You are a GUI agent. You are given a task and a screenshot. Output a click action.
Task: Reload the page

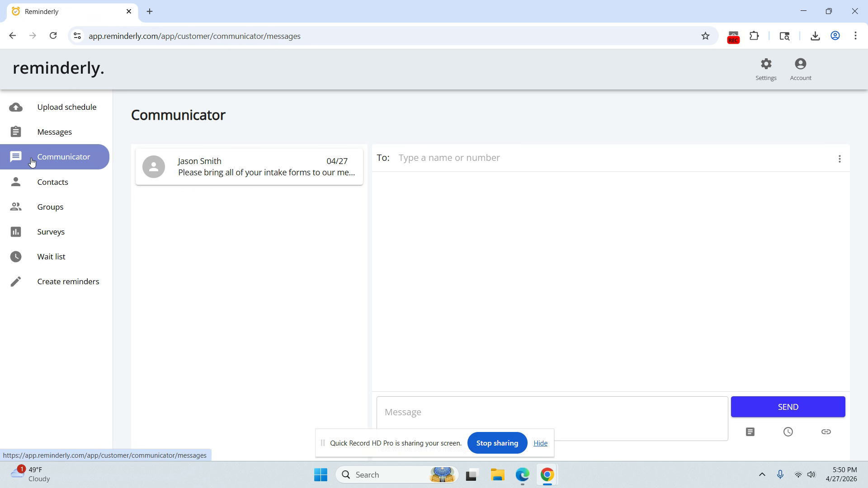coord(53,36)
